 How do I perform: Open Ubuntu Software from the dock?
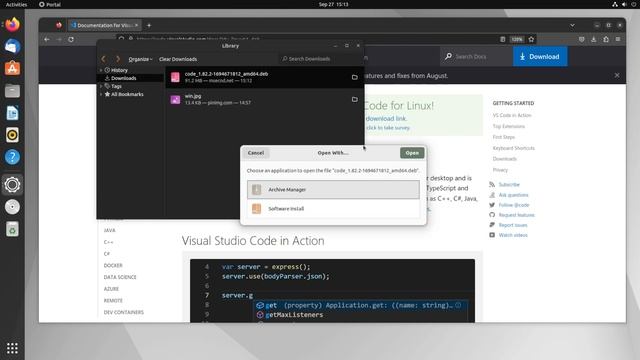12,69
